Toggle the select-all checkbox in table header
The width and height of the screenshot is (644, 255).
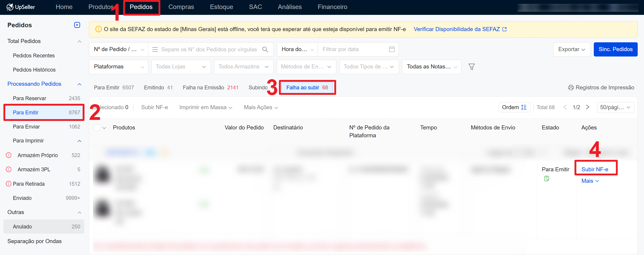pos(97,128)
